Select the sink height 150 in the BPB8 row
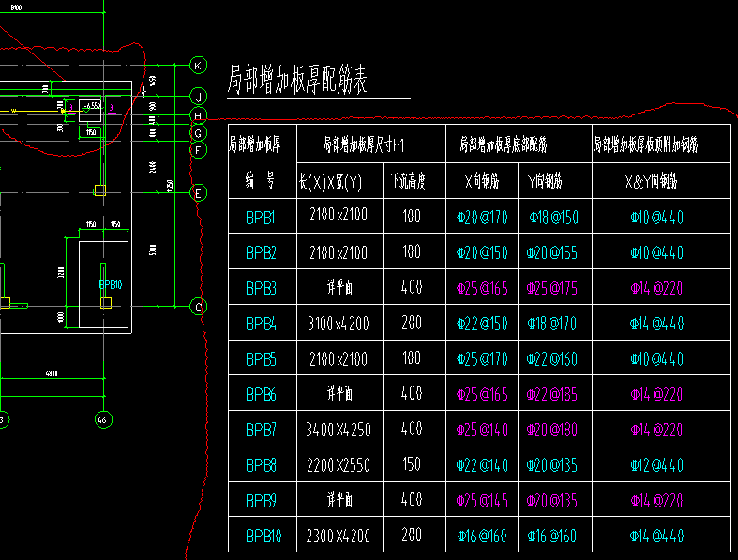 pyautogui.click(x=412, y=464)
